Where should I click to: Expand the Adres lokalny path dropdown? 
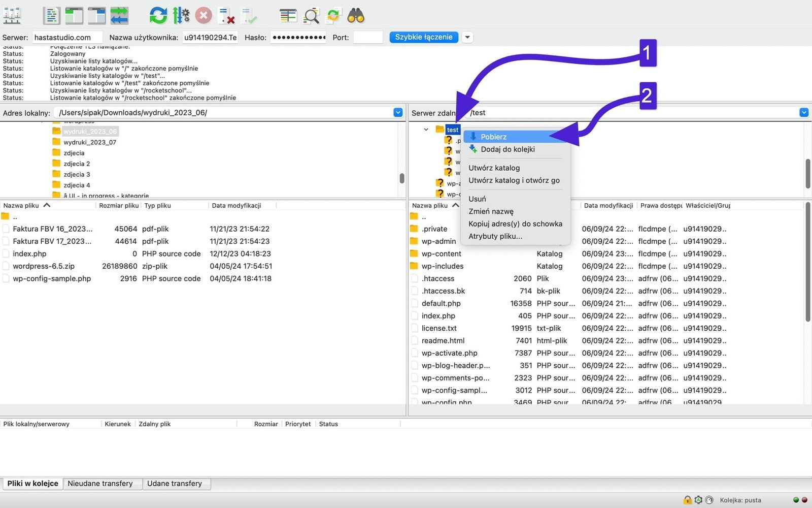398,113
